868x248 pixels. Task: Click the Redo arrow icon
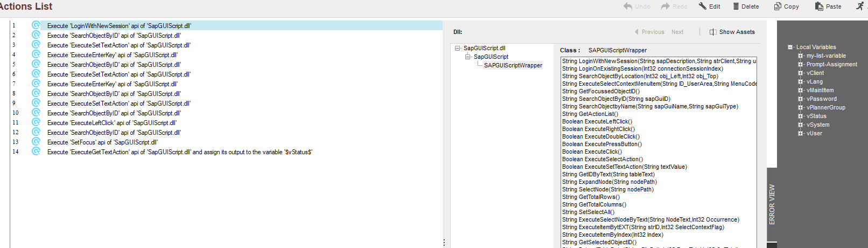pyautogui.click(x=666, y=6)
